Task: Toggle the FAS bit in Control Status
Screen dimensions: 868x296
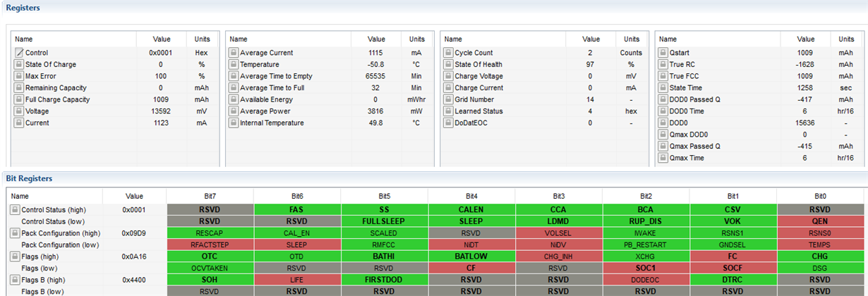Action: click(x=297, y=209)
